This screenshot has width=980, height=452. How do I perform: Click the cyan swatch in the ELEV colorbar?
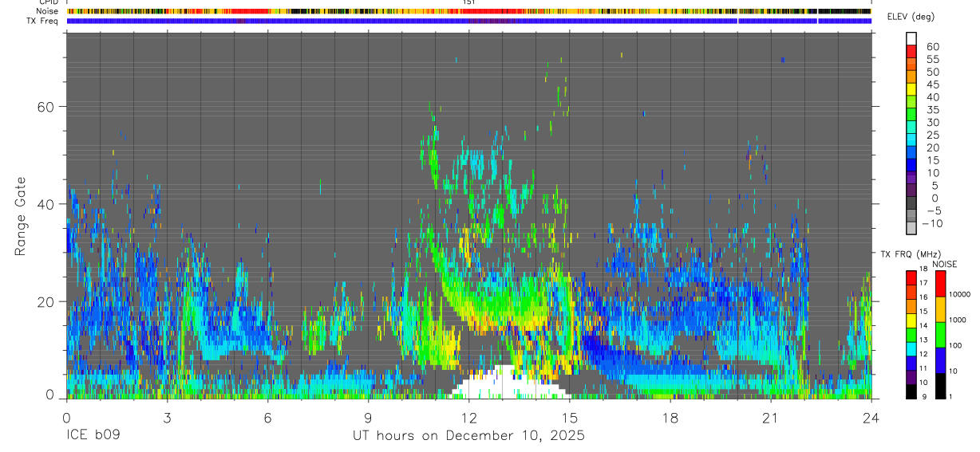point(911,140)
